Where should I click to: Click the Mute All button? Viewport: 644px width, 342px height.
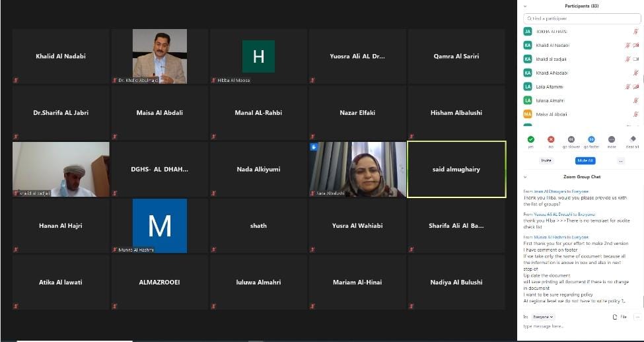pyautogui.click(x=585, y=160)
